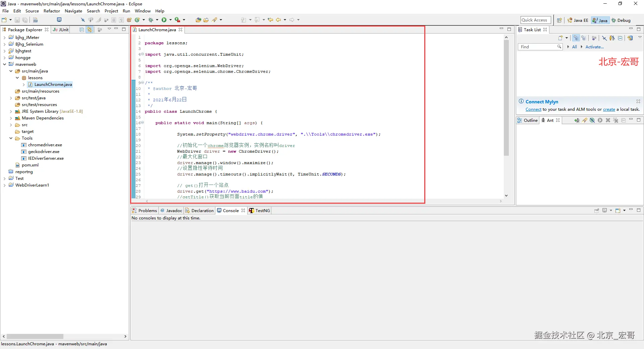Viewport: 644px width, 349px height.
Task: Open the Run button dropdown arrow
Action: coord(170,20)
